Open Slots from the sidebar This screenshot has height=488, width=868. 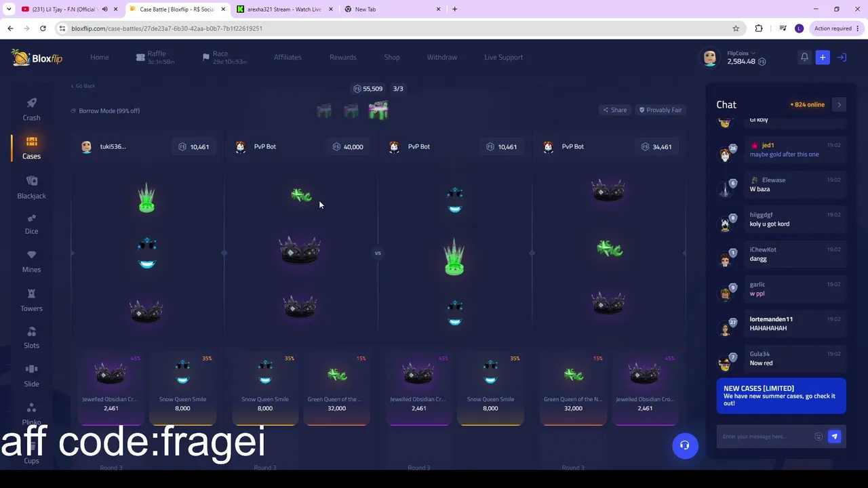point(31,338)
